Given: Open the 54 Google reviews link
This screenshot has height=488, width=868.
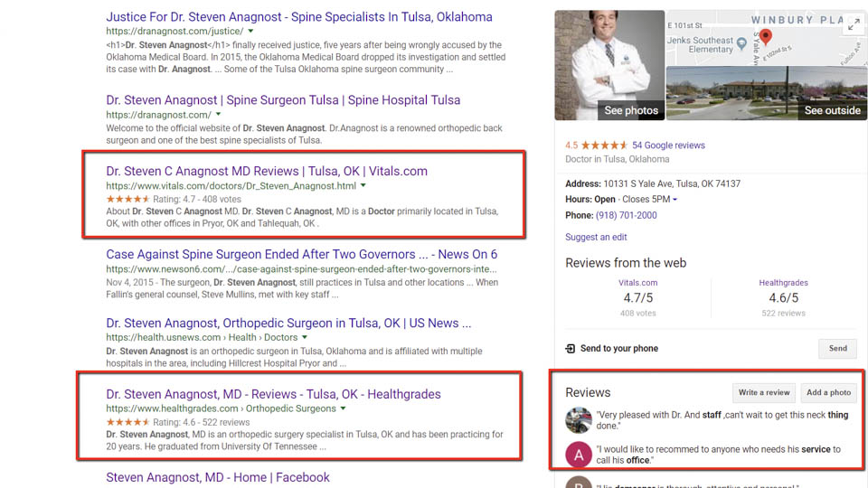Looking at the screenshot, I should [668, 145].
